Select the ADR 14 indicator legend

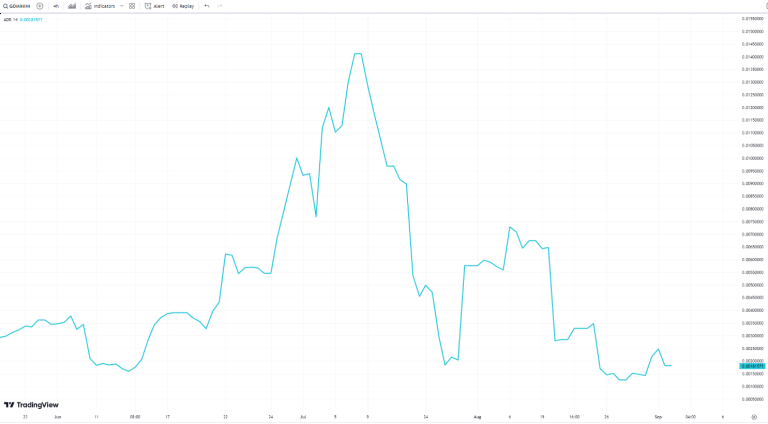[8, 19]
